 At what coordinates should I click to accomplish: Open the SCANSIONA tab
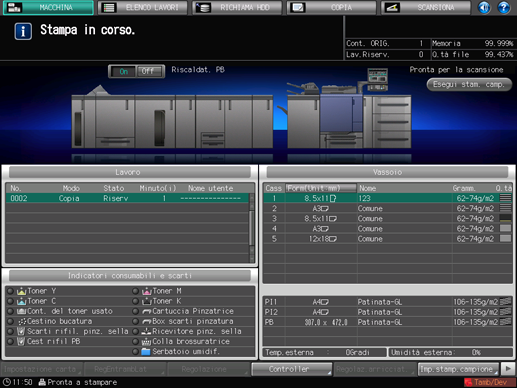point(426,7)
